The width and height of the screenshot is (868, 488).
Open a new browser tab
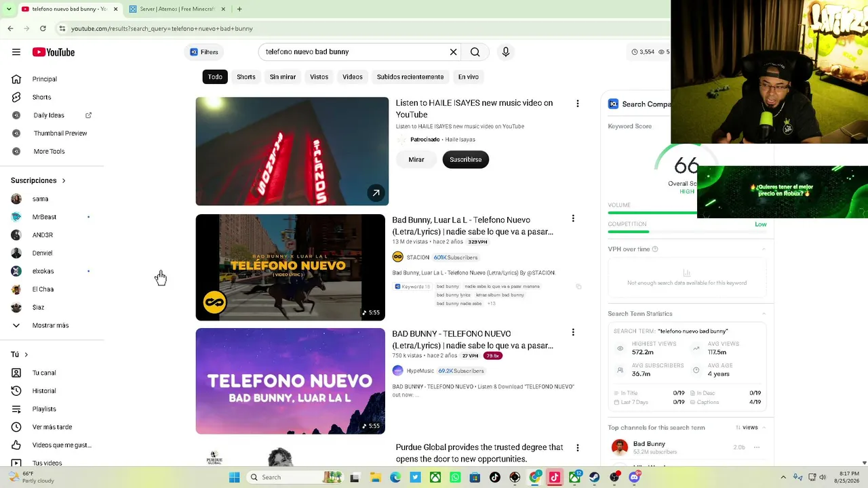click(239, 9)
